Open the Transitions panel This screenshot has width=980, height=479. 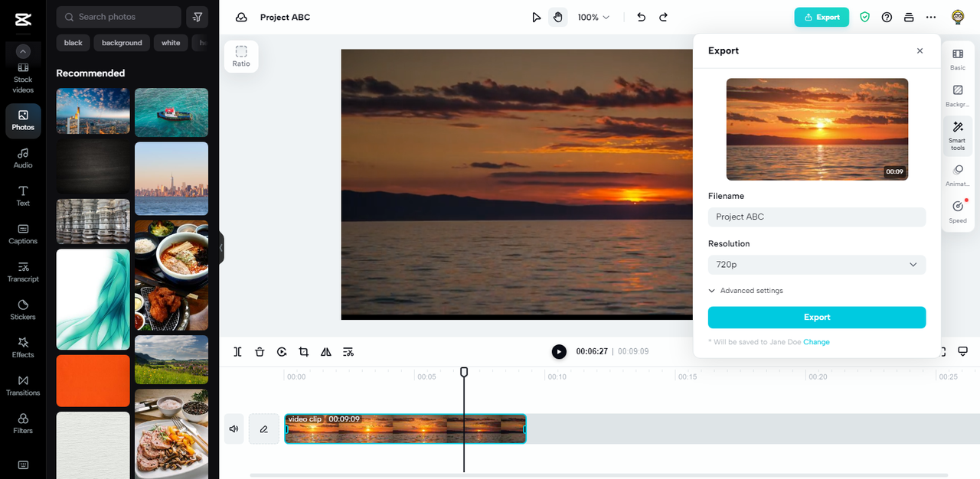23,386
